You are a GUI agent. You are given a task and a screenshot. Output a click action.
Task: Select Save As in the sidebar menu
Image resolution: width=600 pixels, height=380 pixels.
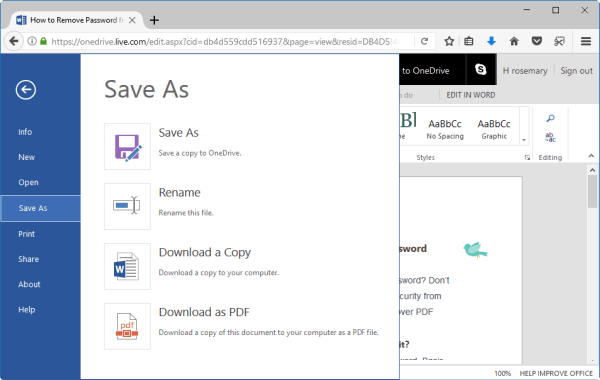coord(40,208)
